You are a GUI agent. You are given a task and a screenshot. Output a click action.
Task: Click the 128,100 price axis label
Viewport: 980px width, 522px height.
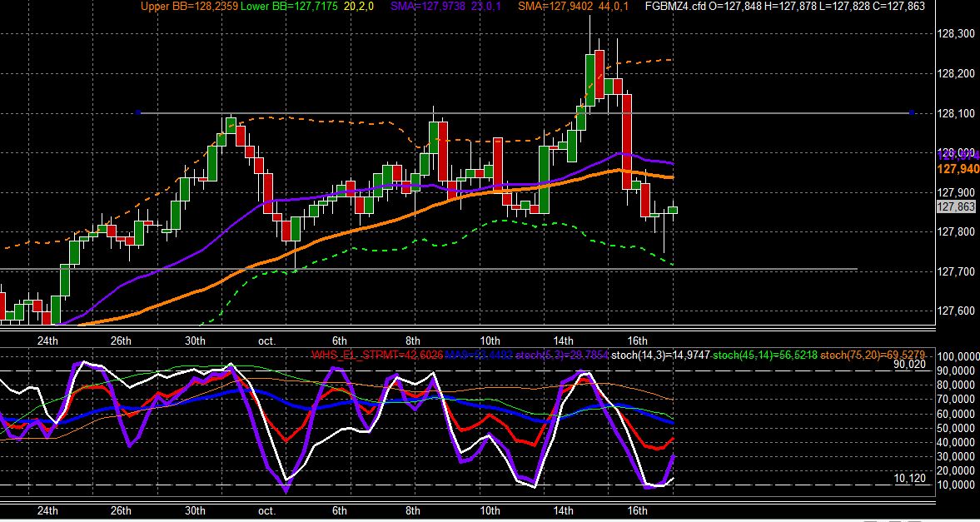(x=956, y=113)
